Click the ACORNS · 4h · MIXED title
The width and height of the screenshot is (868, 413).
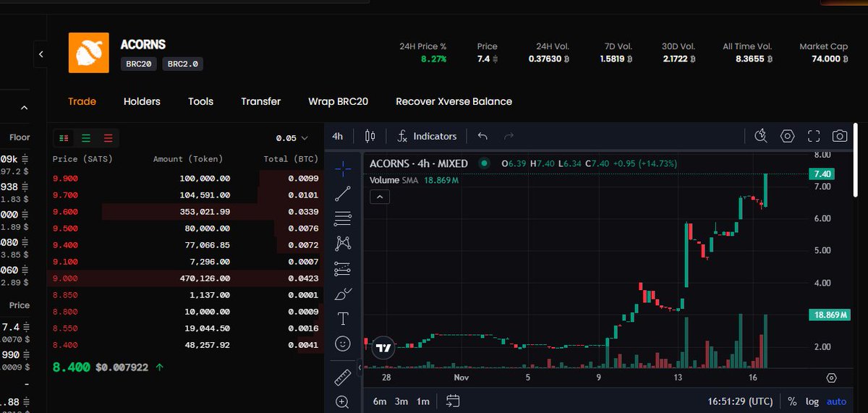pos(419,163)
